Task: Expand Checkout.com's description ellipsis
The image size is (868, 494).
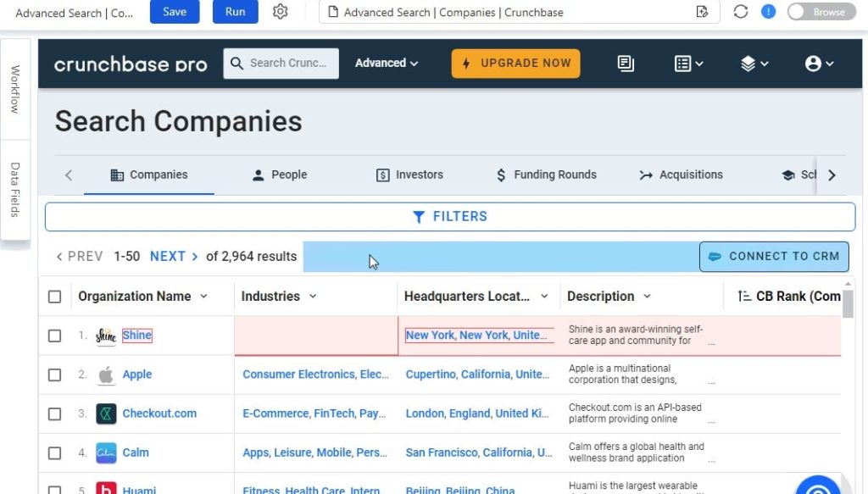Action: (711, 421)
